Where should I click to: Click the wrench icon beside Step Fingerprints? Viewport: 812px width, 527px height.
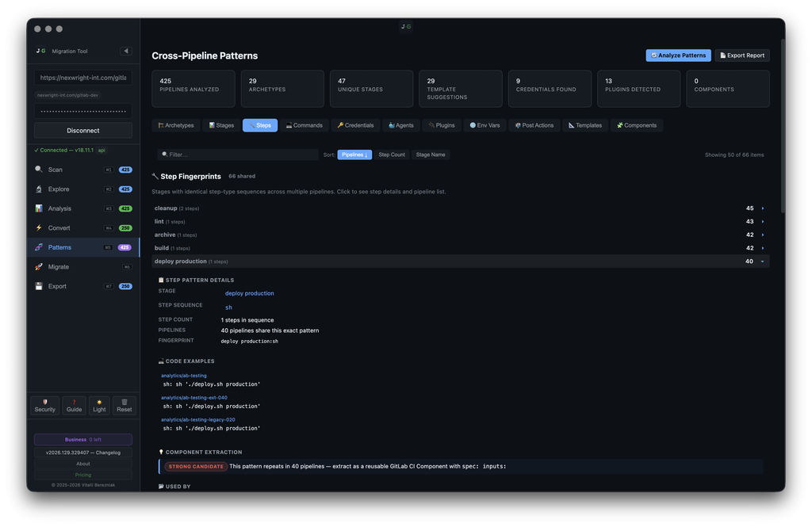(155, 176)
